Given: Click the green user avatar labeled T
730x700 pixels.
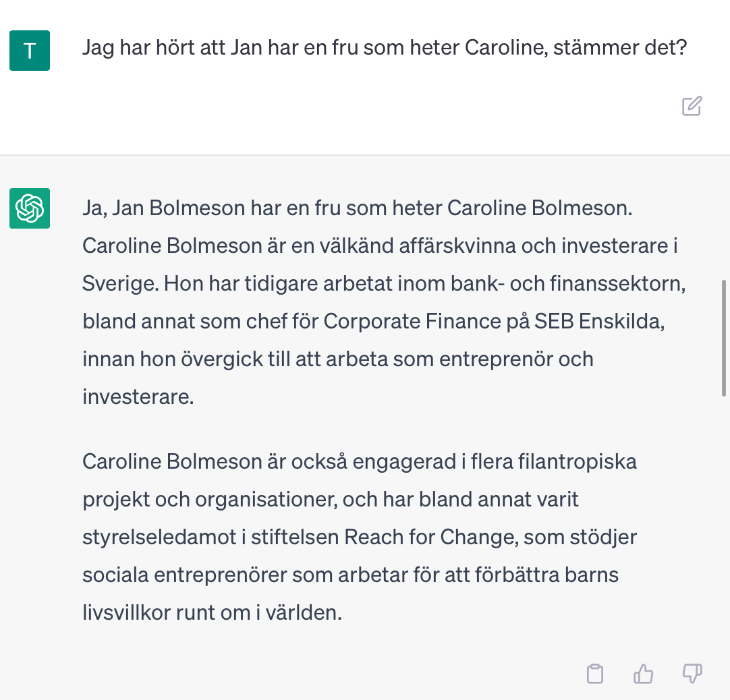Looking at the screenshot, I should point(30,51).
